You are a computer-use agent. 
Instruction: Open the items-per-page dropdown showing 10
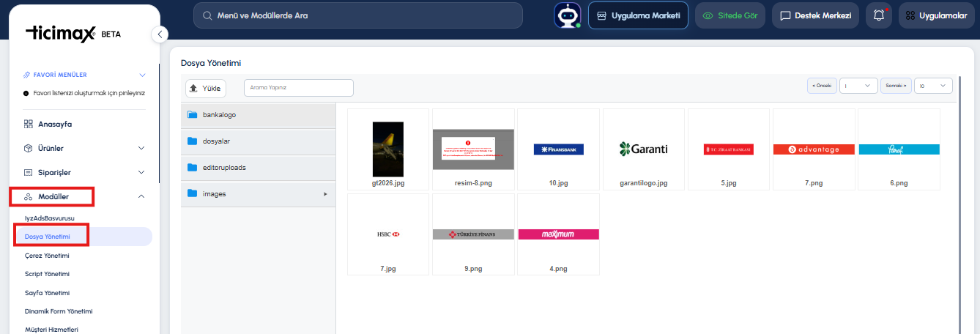pos(933,86)
